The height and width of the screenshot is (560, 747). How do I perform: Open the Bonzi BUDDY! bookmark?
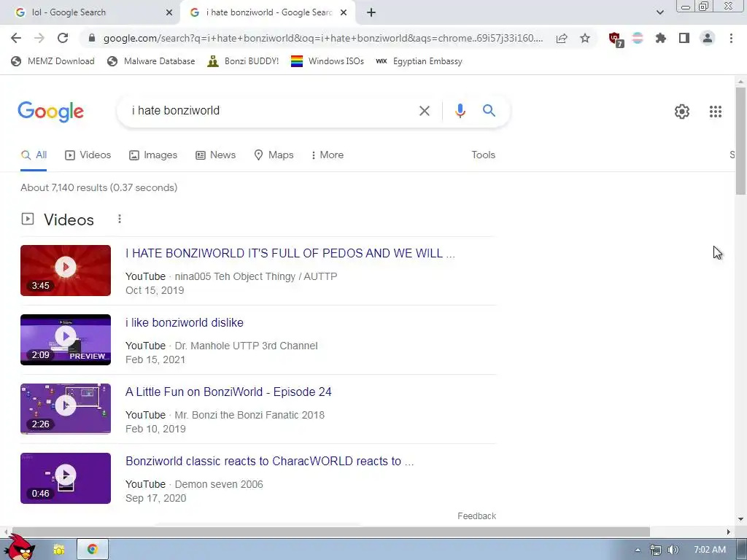[243, 61]
